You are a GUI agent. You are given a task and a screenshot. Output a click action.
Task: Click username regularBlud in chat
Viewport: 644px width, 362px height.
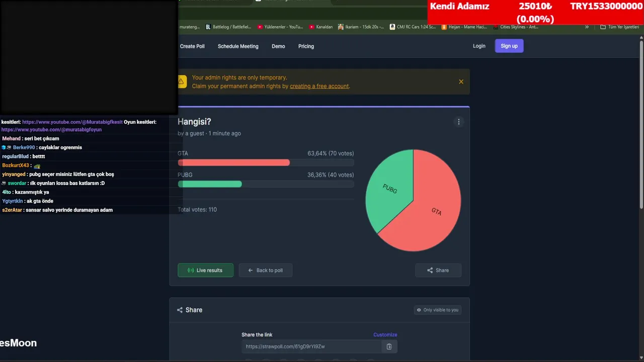point(15,156)
